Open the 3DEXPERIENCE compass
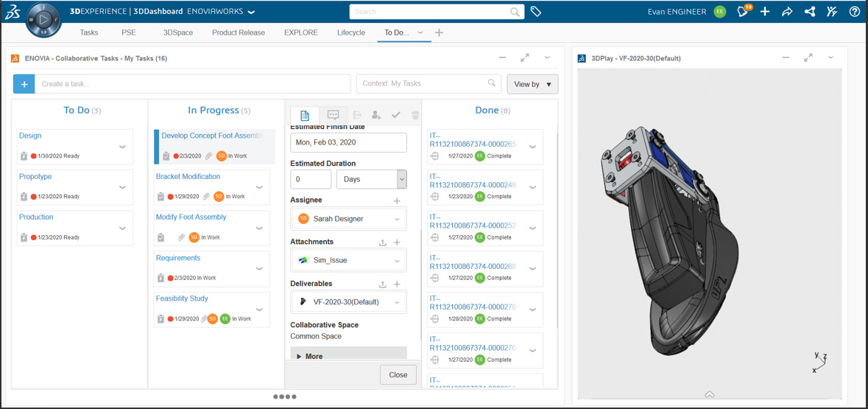The width and height of the screenshot is (868, 409). click(43, 19)
